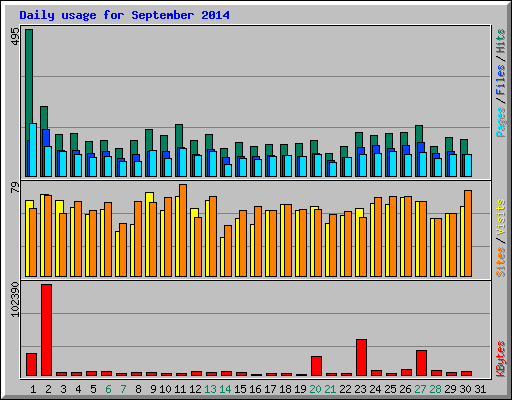Screen dimensions: 512x400
Task: Click green weekend day label 14
Action: coord(225,389)
